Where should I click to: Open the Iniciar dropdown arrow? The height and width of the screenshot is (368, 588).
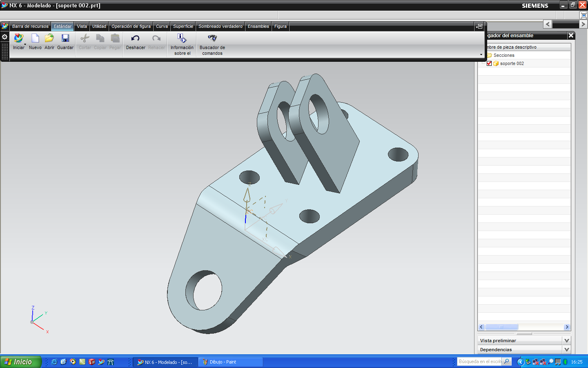tap(25, 44)
